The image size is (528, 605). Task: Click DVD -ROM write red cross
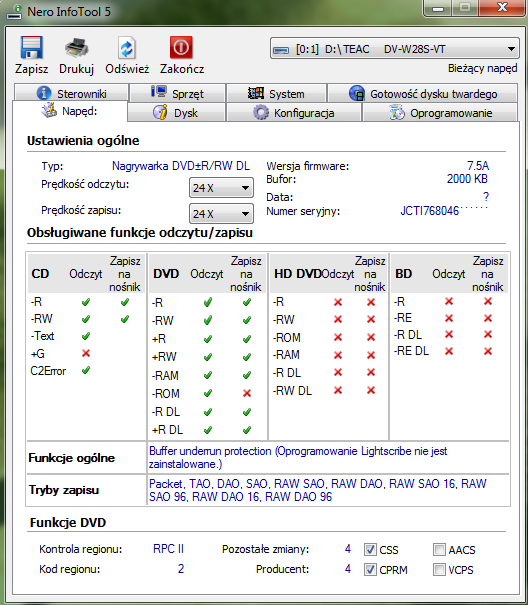pyautogui.click(x=247, y=393)
